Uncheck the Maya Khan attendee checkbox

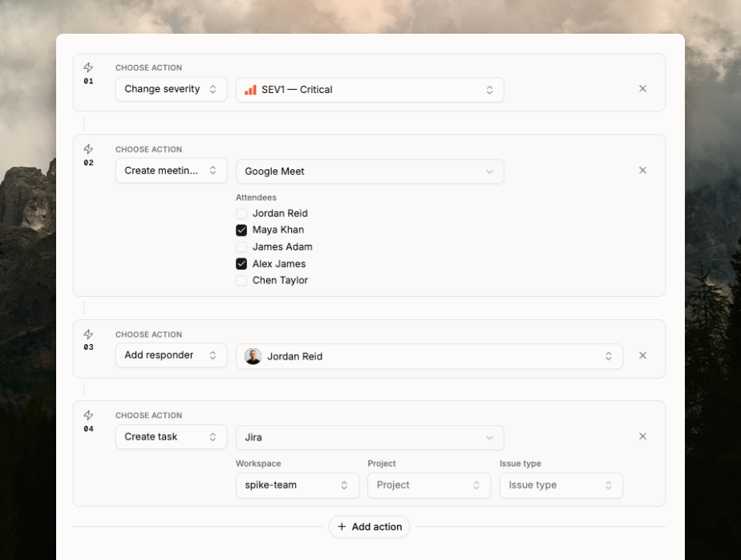tap(241, 230)
